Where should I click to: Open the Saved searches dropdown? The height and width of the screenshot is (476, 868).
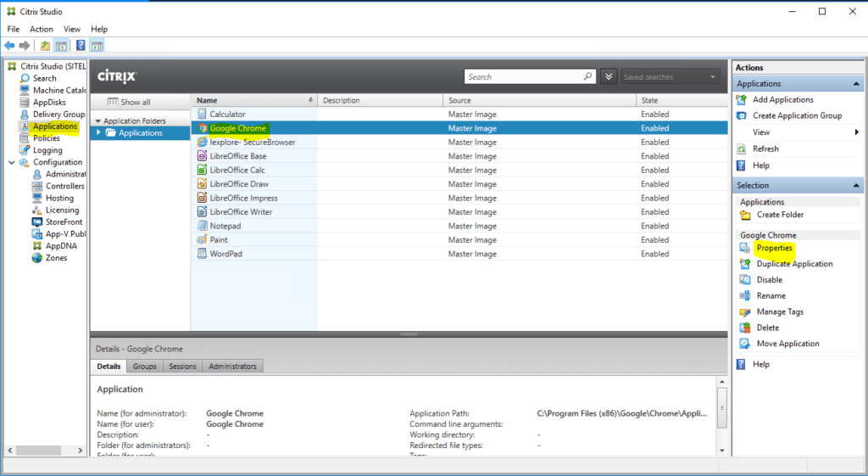[x=670, y=77]
